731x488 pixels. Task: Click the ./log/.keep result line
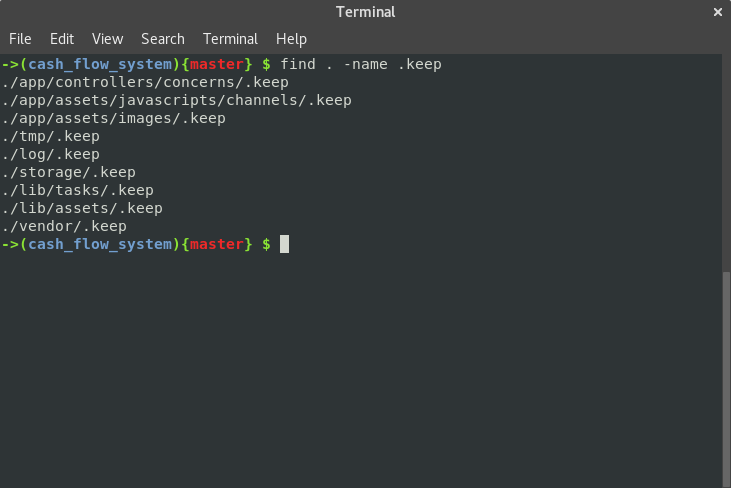coord(50,154)
